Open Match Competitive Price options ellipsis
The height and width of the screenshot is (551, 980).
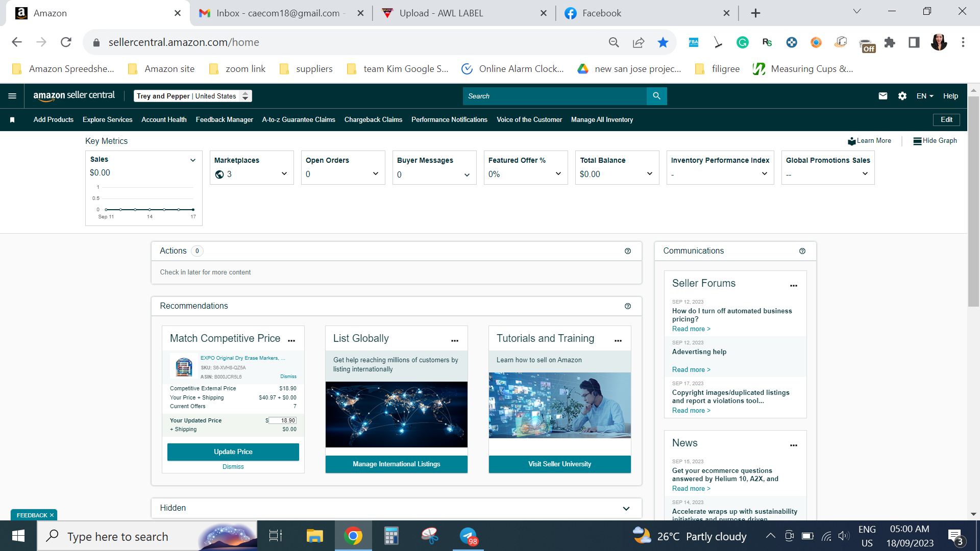291,340
